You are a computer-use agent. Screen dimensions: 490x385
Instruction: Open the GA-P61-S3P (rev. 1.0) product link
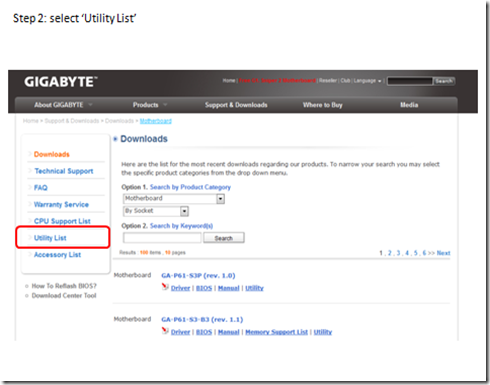tap(198, 276)
